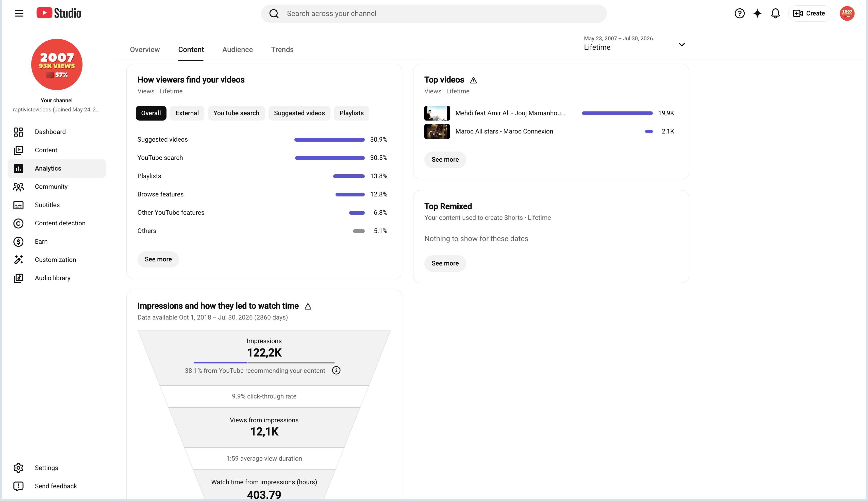Click the Content sidebar icon
Image resolution: width=868 pixels, height=501 pixels.
18,150
